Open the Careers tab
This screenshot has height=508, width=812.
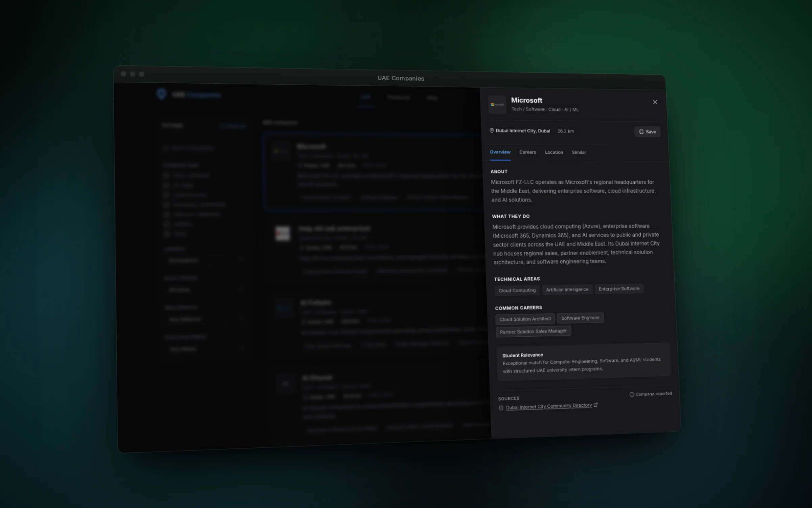[527, 152]
